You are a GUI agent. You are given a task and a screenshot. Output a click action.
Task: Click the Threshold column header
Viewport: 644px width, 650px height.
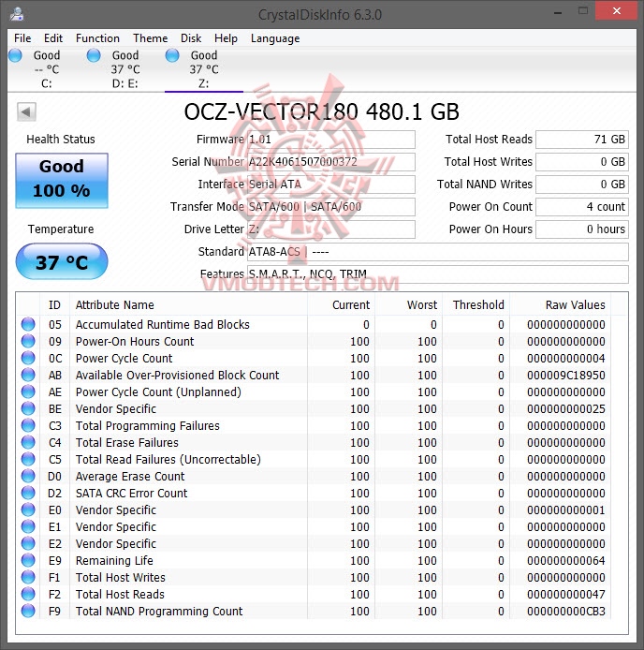476,304
